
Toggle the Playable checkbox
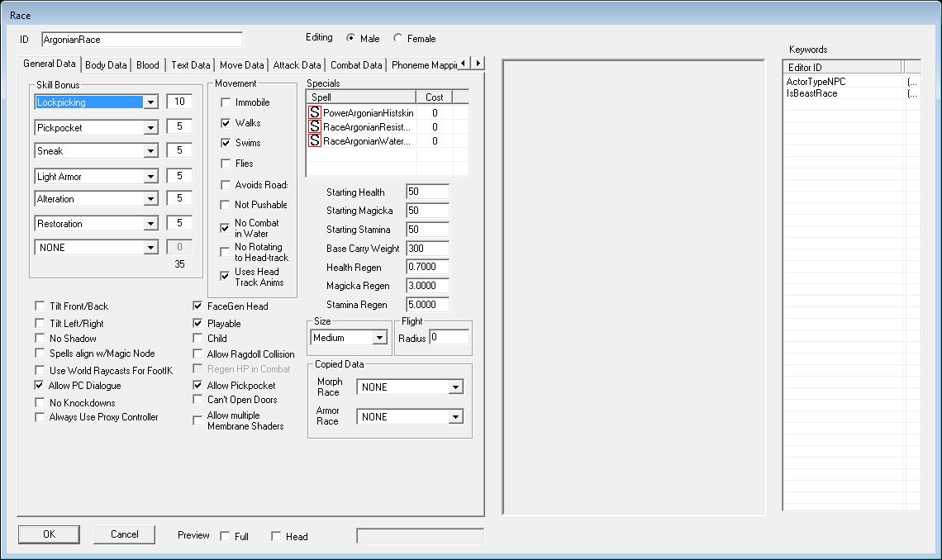[197, 323]
